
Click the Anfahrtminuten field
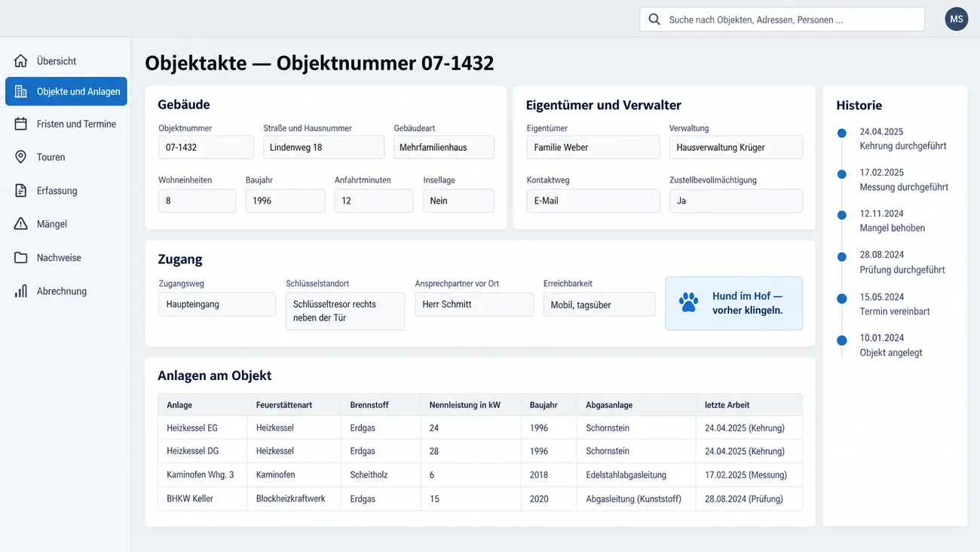coord(374,201)
